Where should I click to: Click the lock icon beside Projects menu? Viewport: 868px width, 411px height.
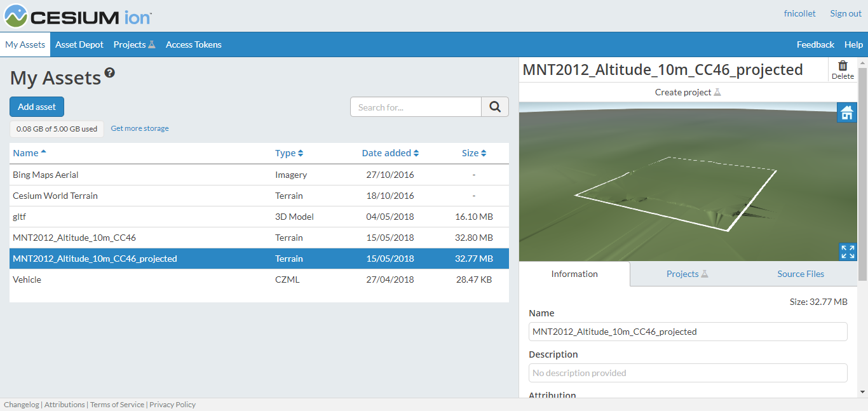click(x=151, y=44)
